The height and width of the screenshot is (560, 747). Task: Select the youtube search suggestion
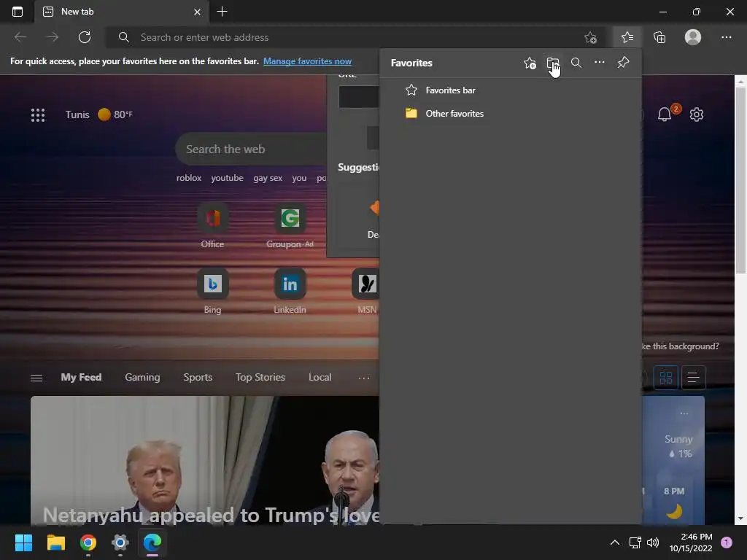pos(228,178)
